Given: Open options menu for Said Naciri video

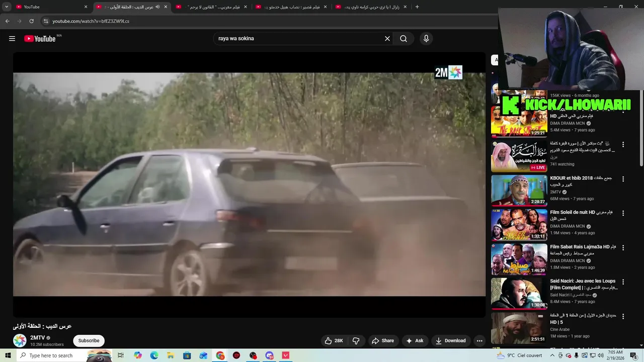Looking at the screenshot, I should [x=623, y=282].
